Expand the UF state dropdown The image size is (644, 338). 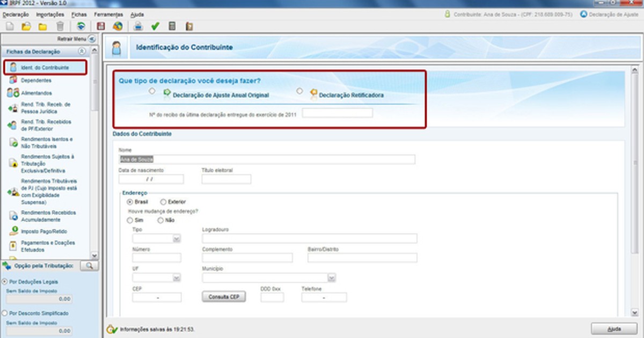tap(177, 278)
